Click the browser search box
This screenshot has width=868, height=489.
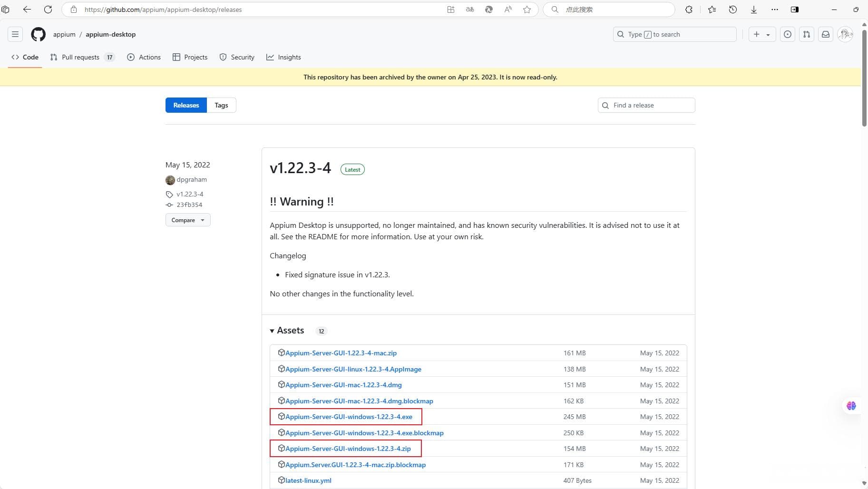click(609, 10)
